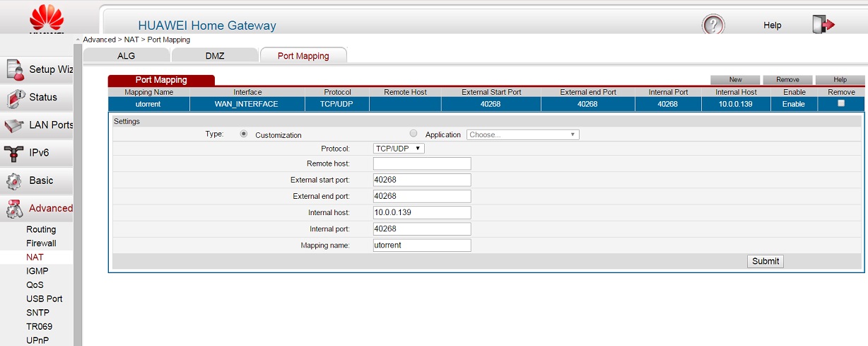Image resolution: width=868 pixels, height=346 pixels.
Task: Open the LAN Ports sidebar icon
Action: (14, 125)
